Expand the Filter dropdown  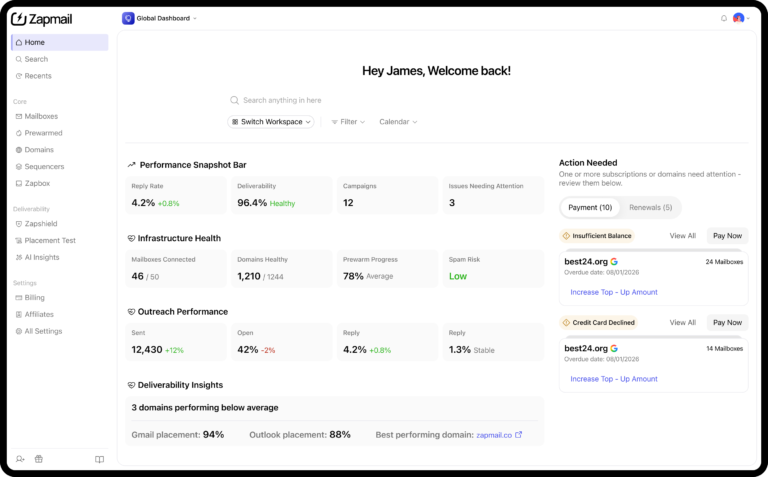pos(348,122)
